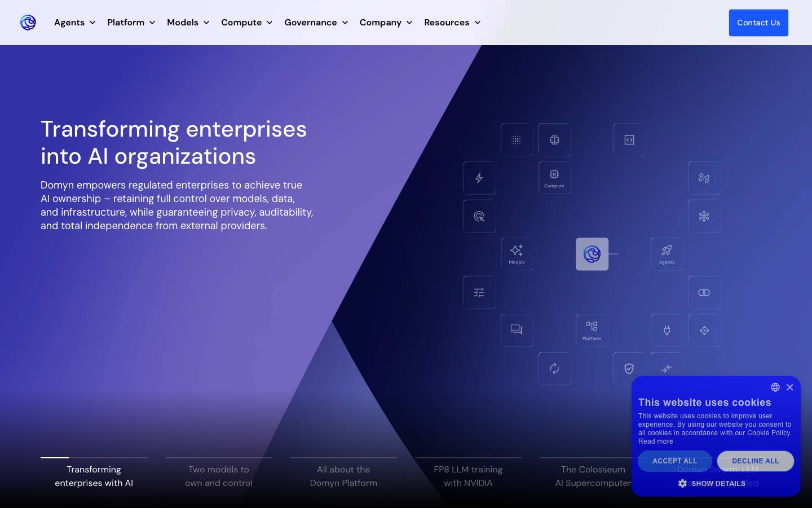
Task: Click the globe language icon in cookie banner
Action: (x=775, y=387)
